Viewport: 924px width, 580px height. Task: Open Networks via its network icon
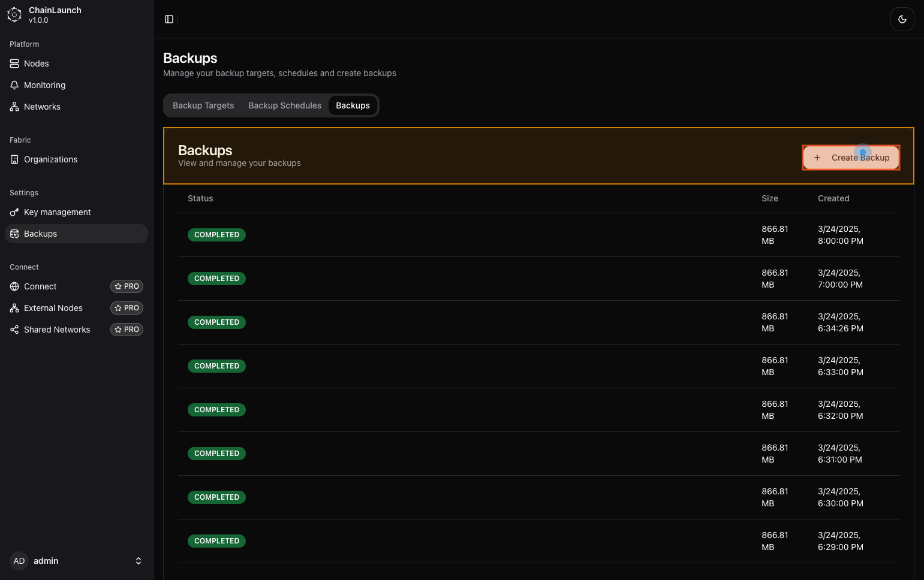(x=14, y=107)
